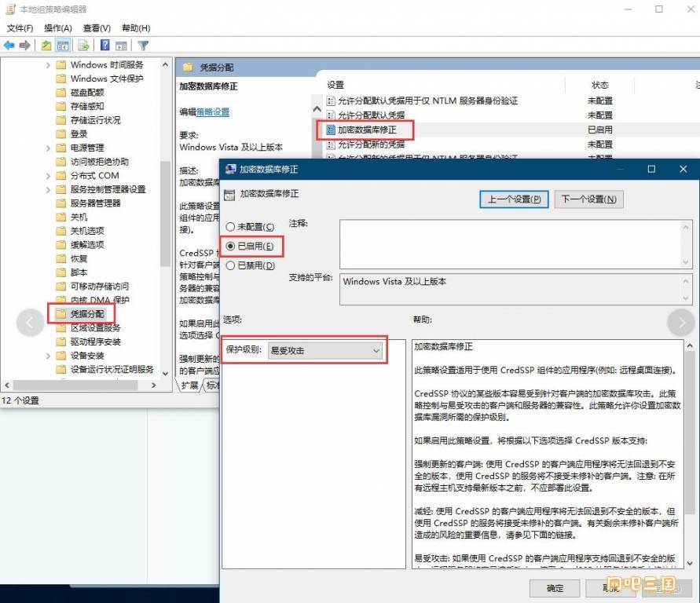Open the 查看(V) menu
The height and width of the screenshot is (603, 700).
[x=97, y=28]
